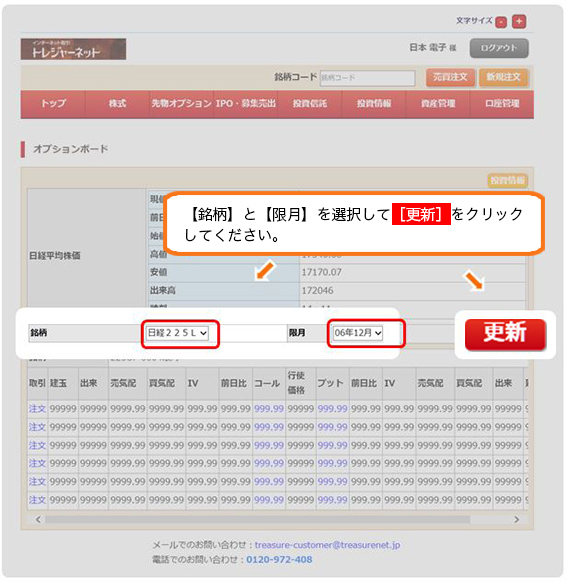
Task: Click the 新規注文 button
Action: pos(503,77)
